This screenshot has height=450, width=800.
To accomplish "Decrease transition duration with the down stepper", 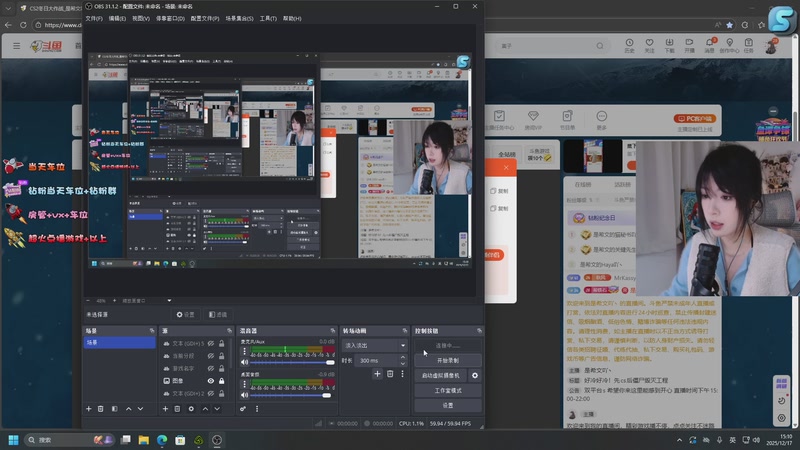I will tap(403, 363).
